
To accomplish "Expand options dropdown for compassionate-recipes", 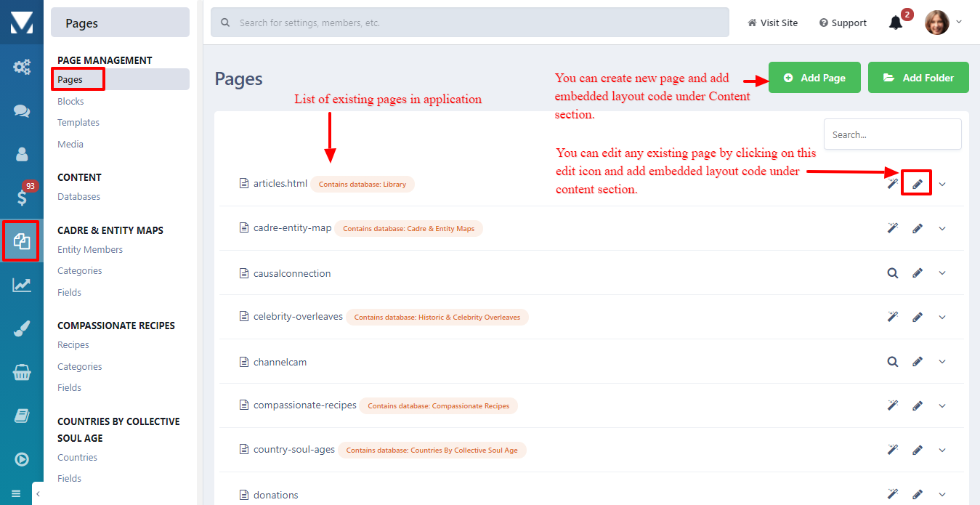I will pyautogui.click(x=942, y=406).
